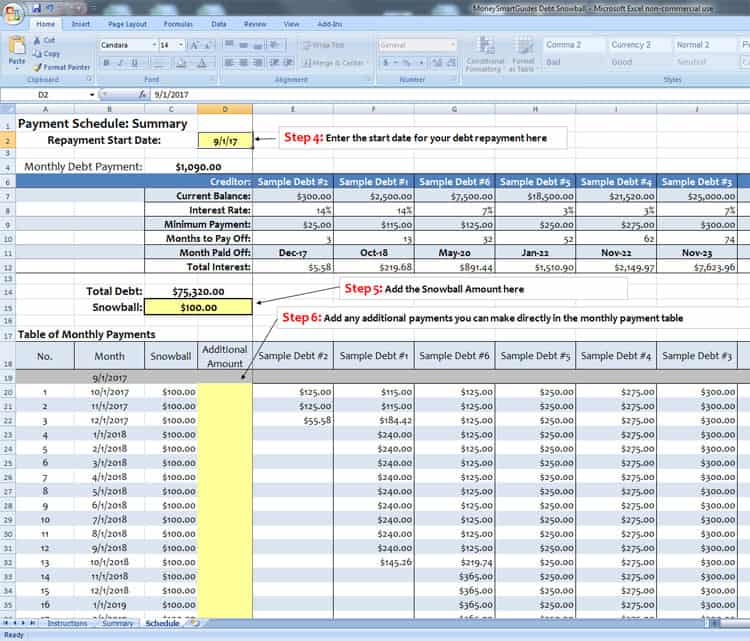Decrease decimal places shown
Screen dimensions: 750x641
pos(451,63)
